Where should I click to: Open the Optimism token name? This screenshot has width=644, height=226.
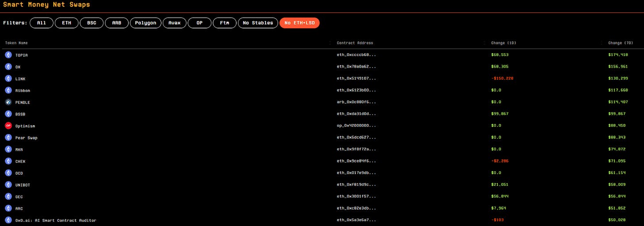[x=25, y=126]
